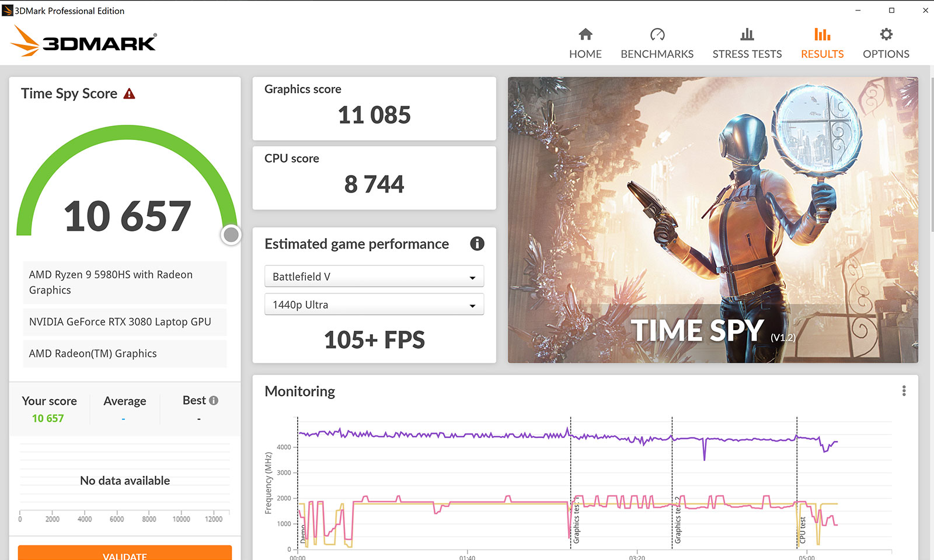Click the score gauge endpoint knob
934x560 pixels.
pos(231,235)
